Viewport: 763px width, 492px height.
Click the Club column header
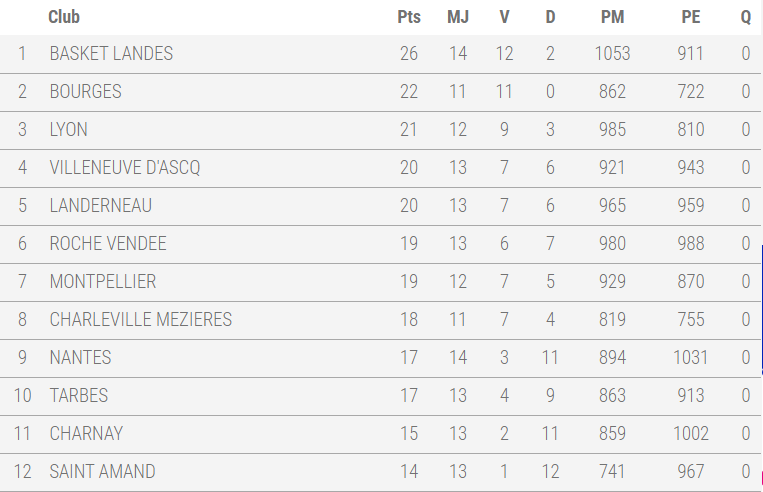(x=64, y=17)
